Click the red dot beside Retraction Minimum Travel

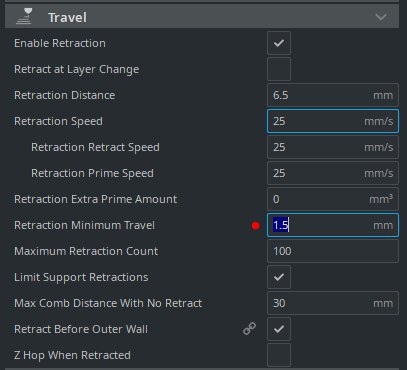tap(256, 226)
